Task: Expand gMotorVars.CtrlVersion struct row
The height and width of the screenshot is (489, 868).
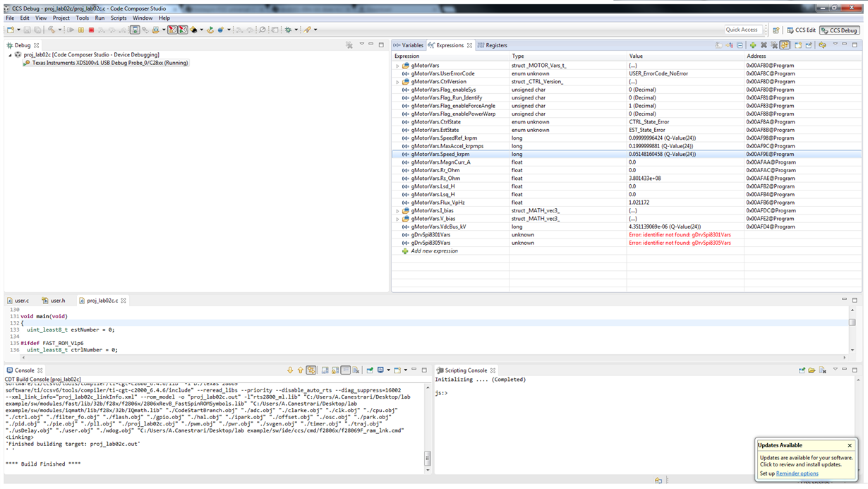Action: (397, 82)
